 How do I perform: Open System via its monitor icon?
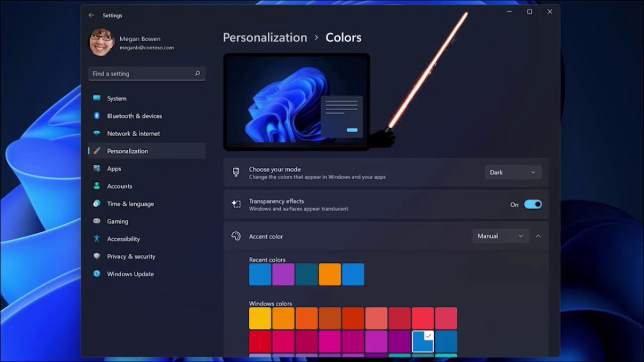97,98
